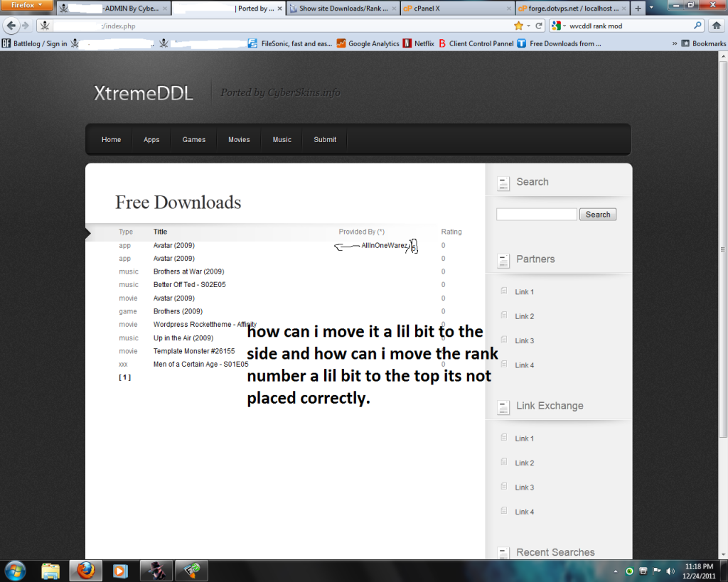Open the Brothers at War (2009) link
Image resolution: width=728 pixels, height=582 pixels.
tap(188, 271)
